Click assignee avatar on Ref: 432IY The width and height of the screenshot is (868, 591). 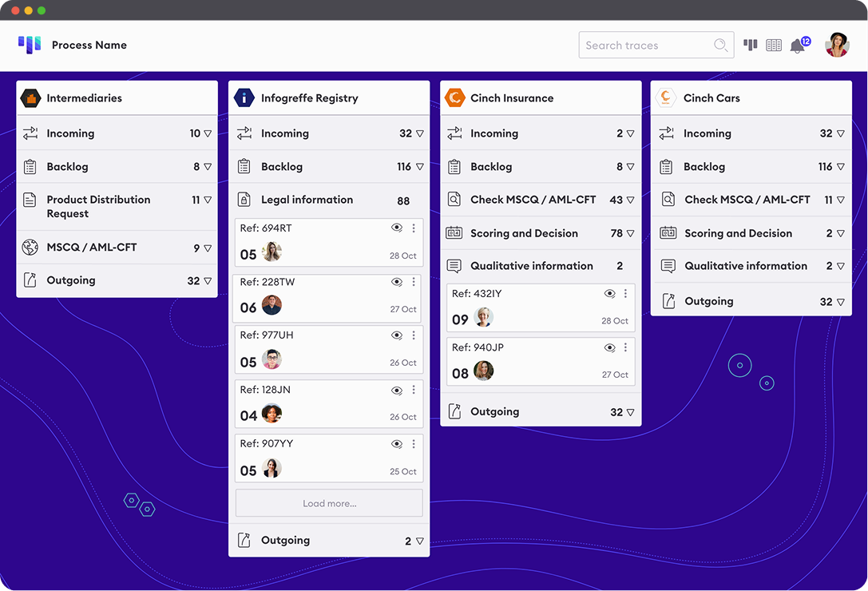[x=483, y=317]
